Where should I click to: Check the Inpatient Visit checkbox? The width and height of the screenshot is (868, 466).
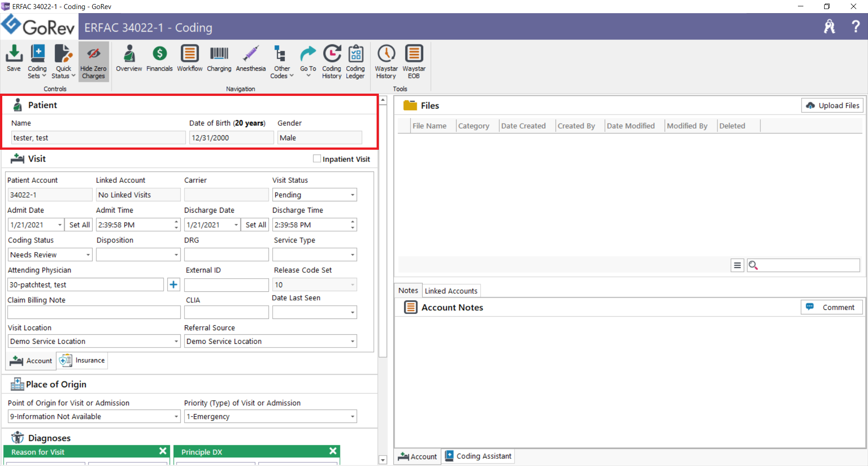coord(317,159)
